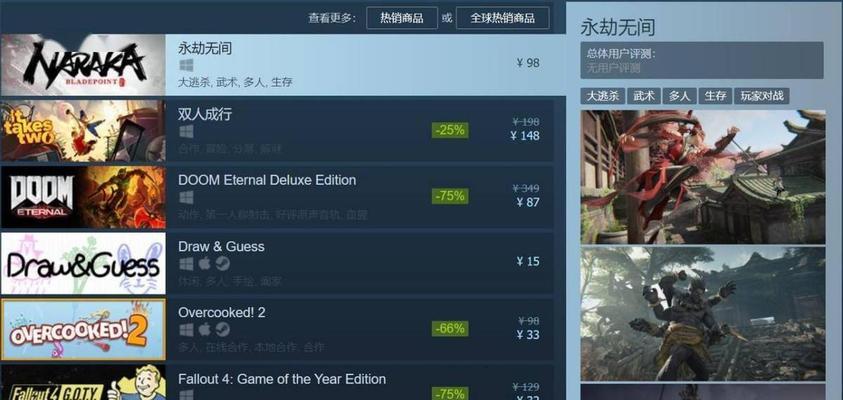The width and height of the screenshot is (843, 400).
Task: View red warrior screenshot in preview panel
Action: (x=703, y=177)
